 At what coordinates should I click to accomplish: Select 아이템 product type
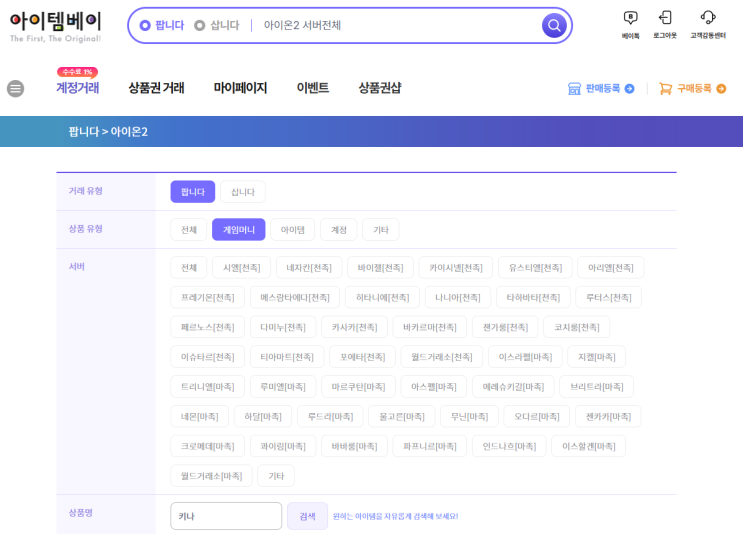[x=292, y=230]
